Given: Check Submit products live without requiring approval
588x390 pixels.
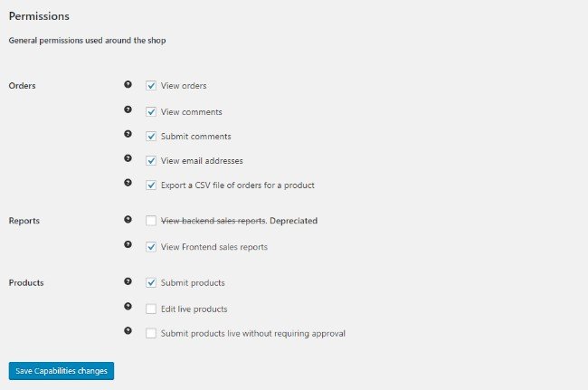Looking at the screenshot, I should [151, 333].
